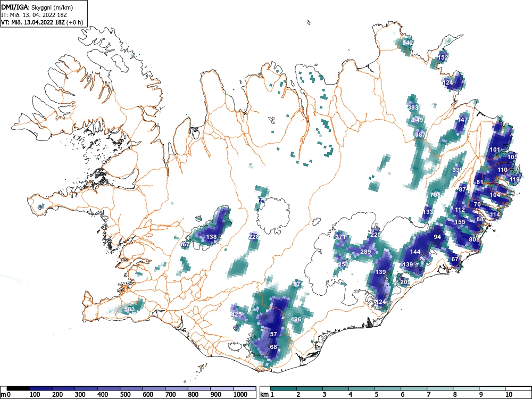
Task: Click the darkest teal swatch after 'km 1'
Action: pos(284,388)
